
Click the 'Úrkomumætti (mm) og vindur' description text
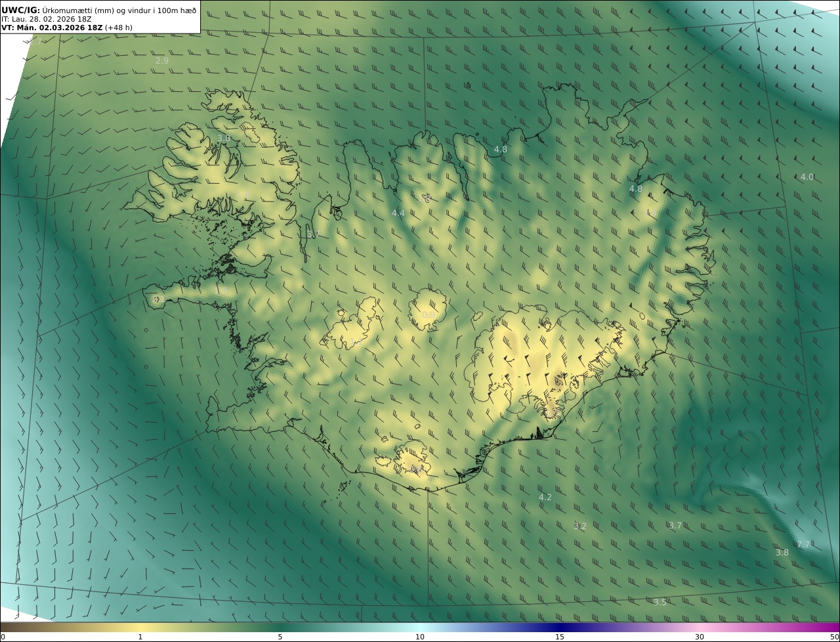[x=119, y=10]
